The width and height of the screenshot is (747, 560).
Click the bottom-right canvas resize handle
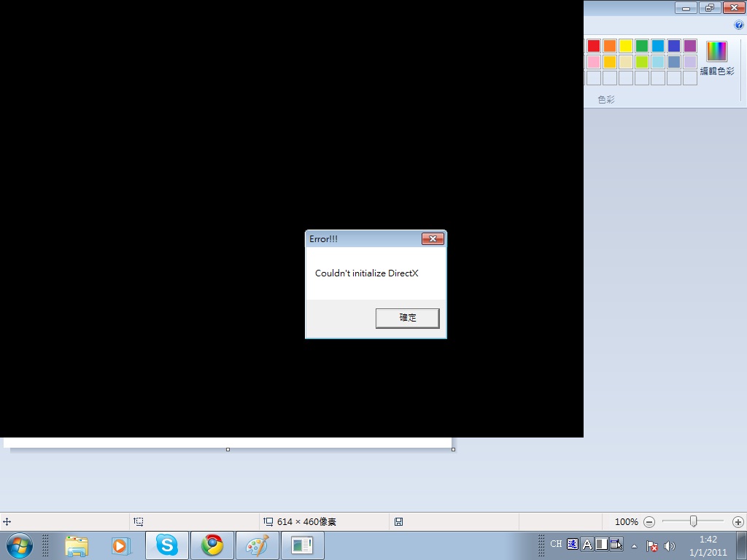pyautogui.click(x=453, y=449)
